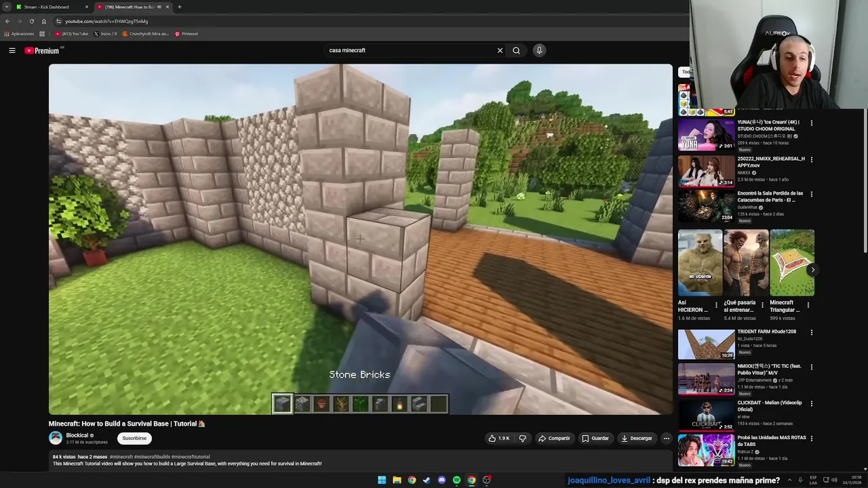Play CLICKBAIT - Melian thumbnail

point(706,415)
